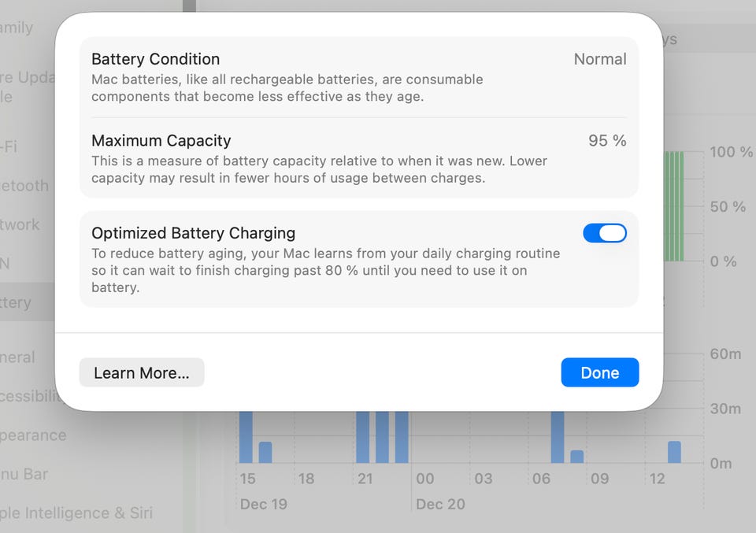
Task: Click the Battery Condition heading
Action: point(155,59)
